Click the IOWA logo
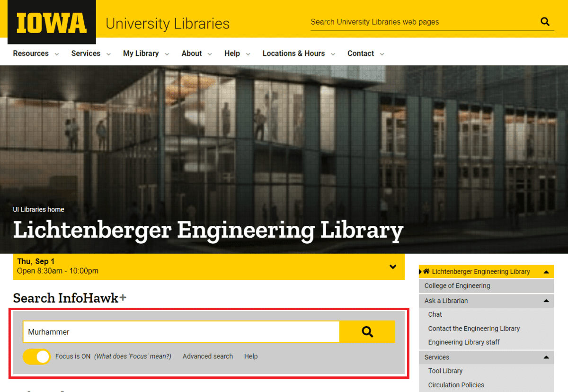Screen dimensions: 568x392 [52, 22]
